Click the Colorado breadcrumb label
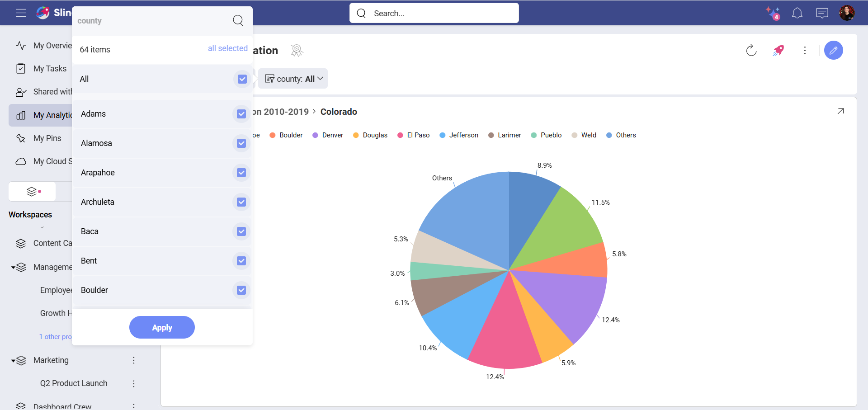 339,112
